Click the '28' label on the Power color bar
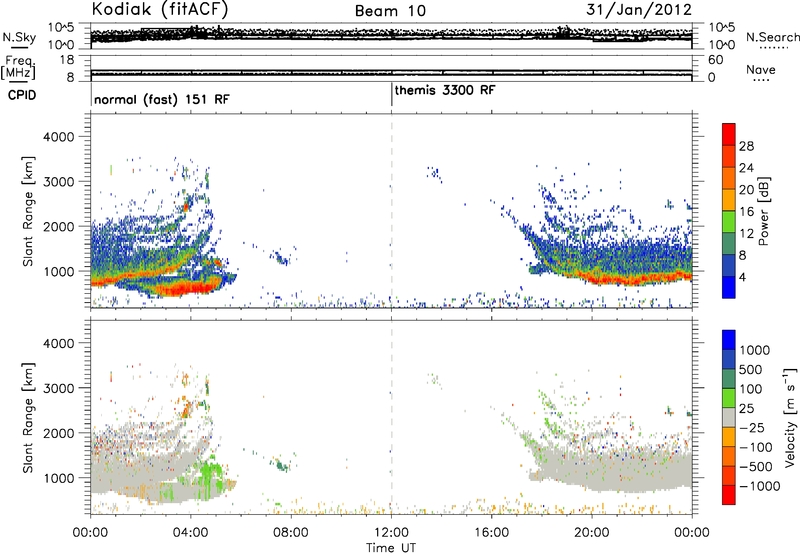Image resolution: width=800 pixels, height=554 pixels. coord(746,146)
